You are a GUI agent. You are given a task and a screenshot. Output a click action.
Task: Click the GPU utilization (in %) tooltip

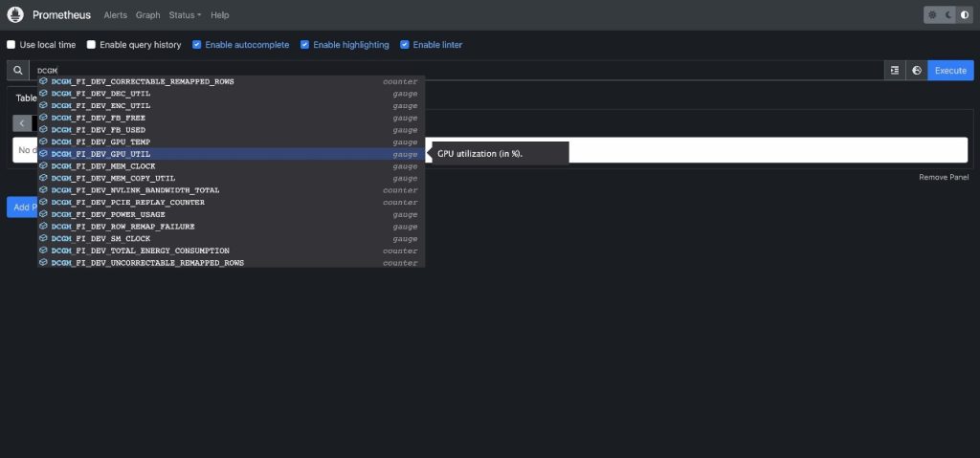tap(500, 153)
